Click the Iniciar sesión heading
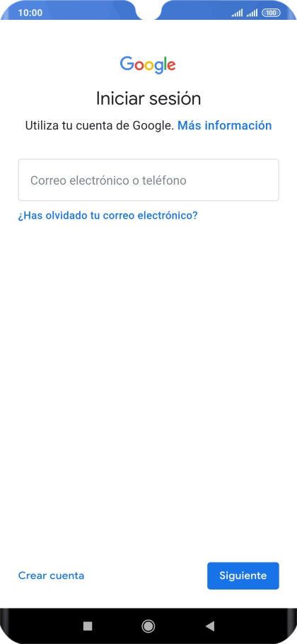The image size is (297, 644). tap(148, 98)
